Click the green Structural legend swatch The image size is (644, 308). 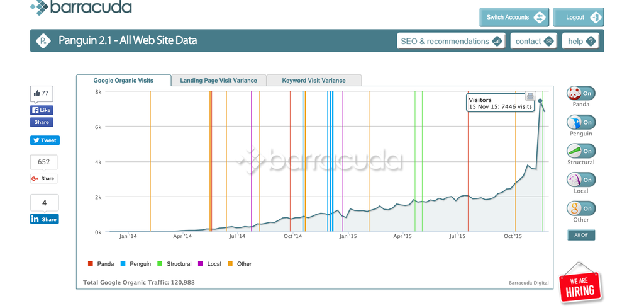160,263
